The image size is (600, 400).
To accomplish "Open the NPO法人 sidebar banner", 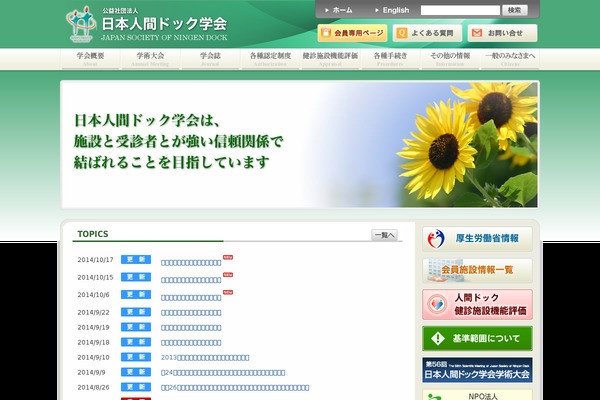I will coord(477,395).
